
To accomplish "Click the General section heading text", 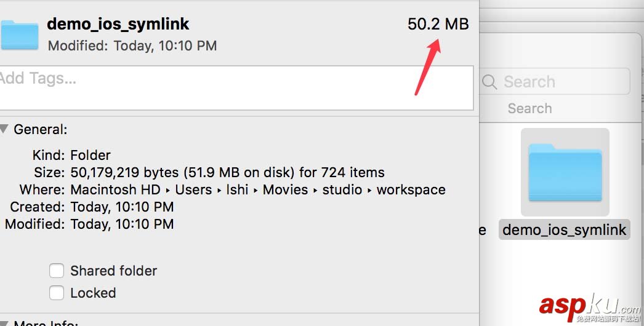I will pyautogui.click(x=40, y=129).
